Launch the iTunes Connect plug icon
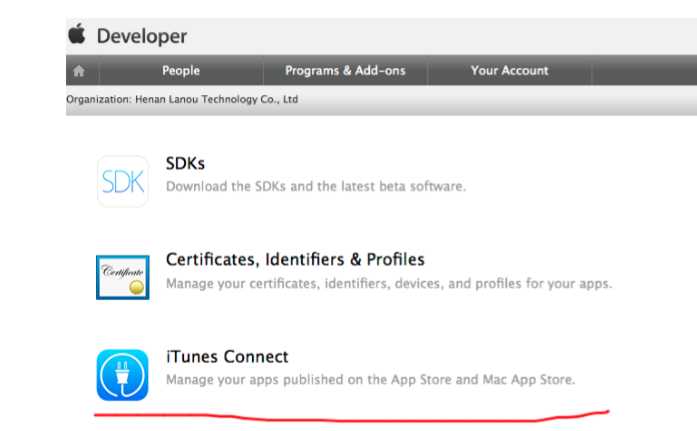The height and width of the screenshot is (431, 697). [122, 375]
